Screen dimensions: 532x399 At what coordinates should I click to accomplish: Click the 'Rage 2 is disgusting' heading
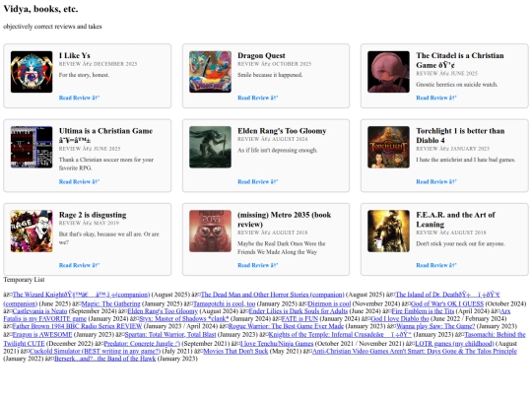pyautogui.click(x=93, y=215)
